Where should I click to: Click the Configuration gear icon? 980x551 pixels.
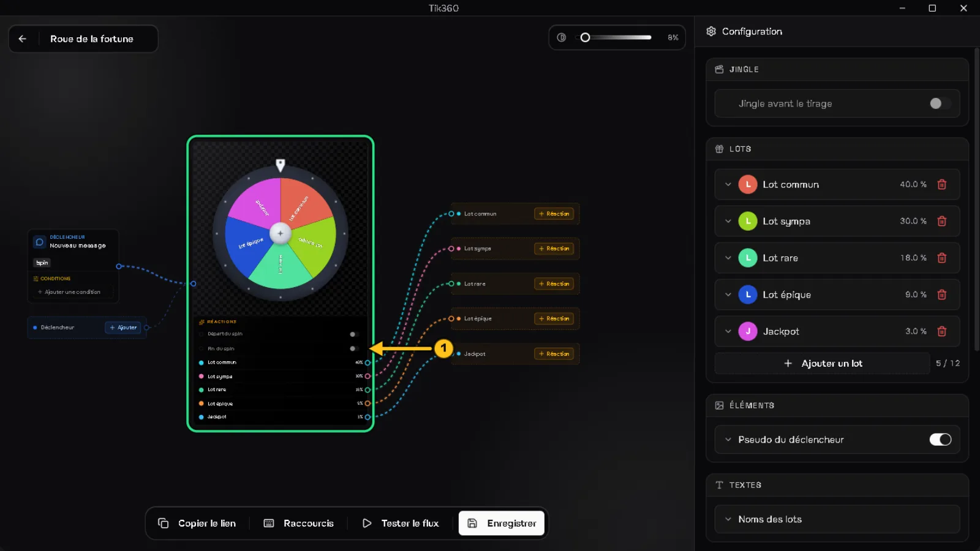coord(711,31)
